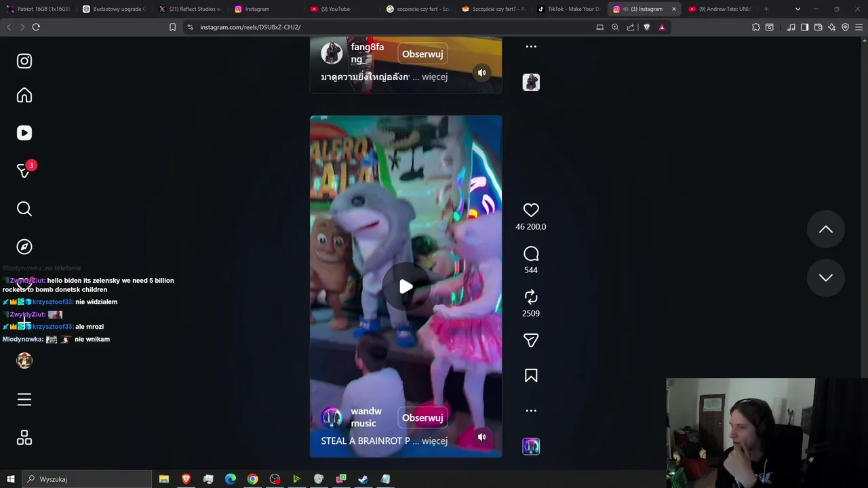Image resolution: width=868 pixels, height=488 pixels.
Task: Open the Reels section in the sidebar
Action: [24, 133]
